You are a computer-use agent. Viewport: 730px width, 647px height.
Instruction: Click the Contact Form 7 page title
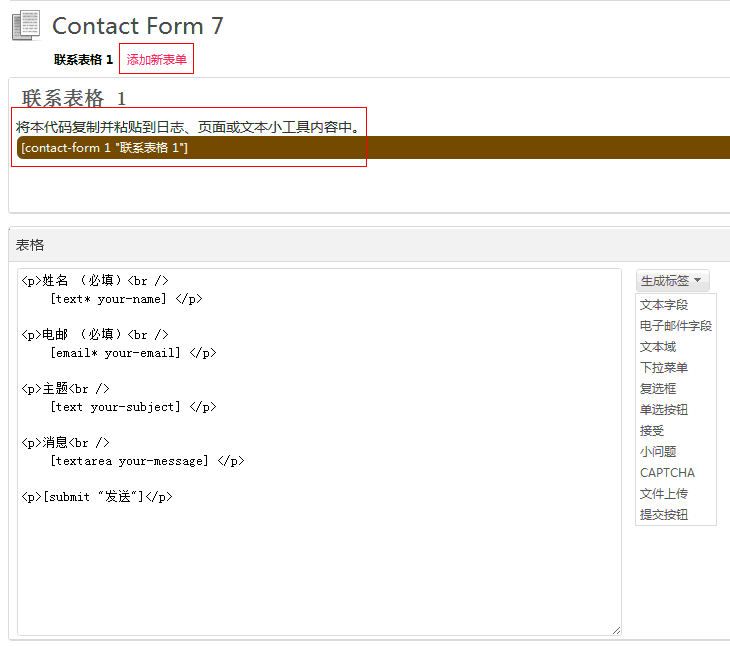138,26
